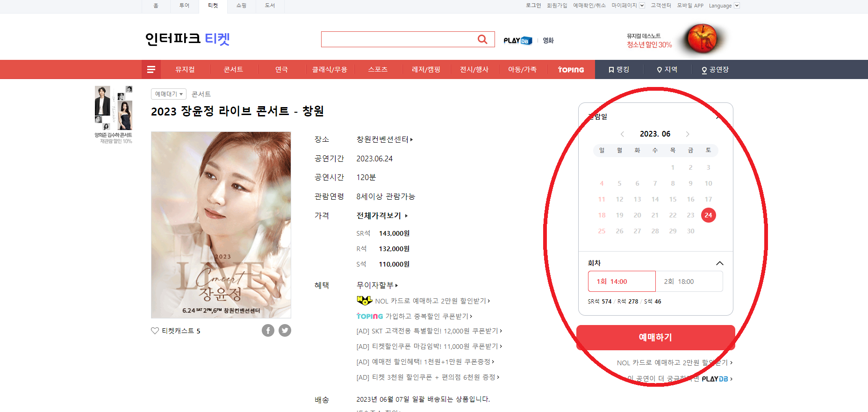Expand 무이자할부 installment info
The height and width of the screenshot is (412, 868).
[377, 285]
